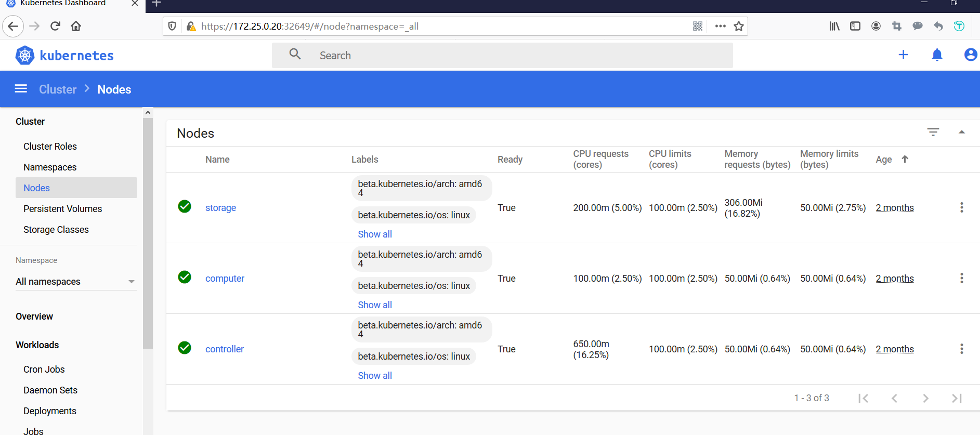Sort table by Name column header
The height and width of the screenshot is (435, 980).
(217, 159)
